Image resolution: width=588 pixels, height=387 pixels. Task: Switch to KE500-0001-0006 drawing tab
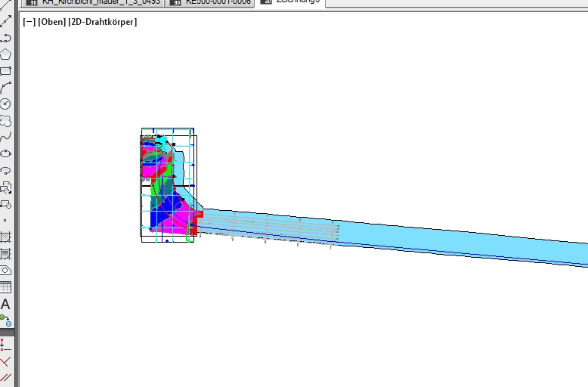coord(210,2)
